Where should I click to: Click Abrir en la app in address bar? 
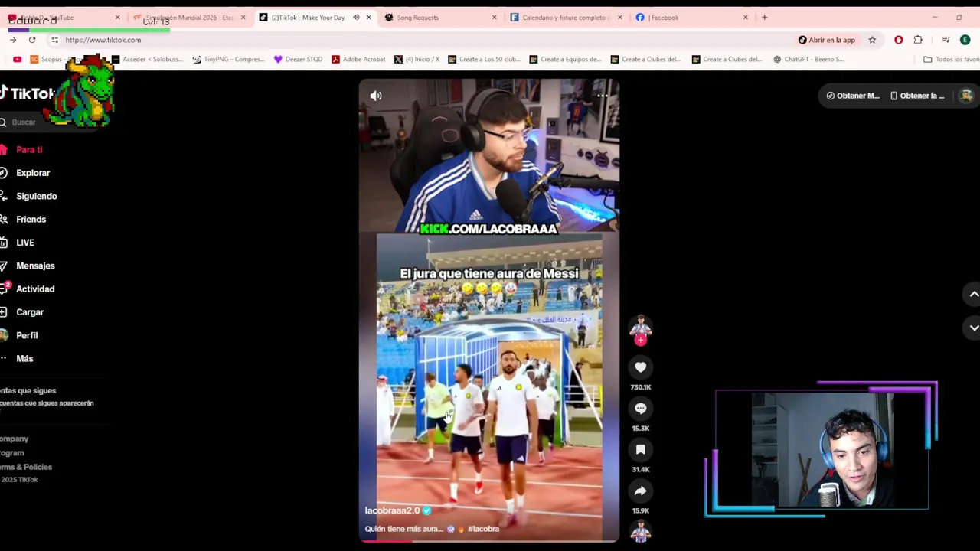826,40
